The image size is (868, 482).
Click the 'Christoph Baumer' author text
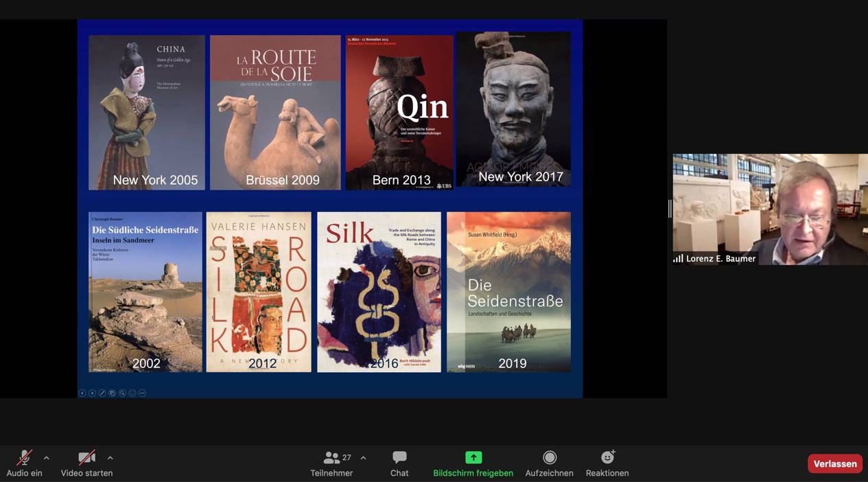[x=108, y=219]
